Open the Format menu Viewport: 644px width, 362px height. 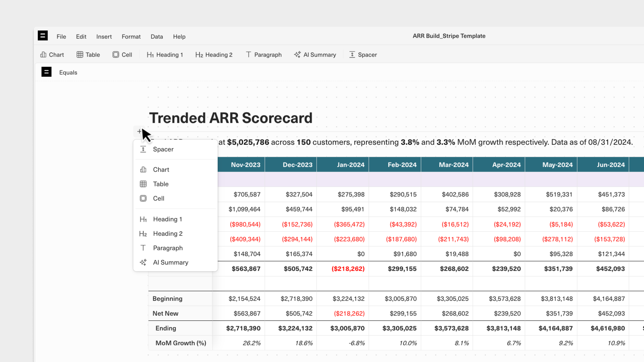coord(131,37)
